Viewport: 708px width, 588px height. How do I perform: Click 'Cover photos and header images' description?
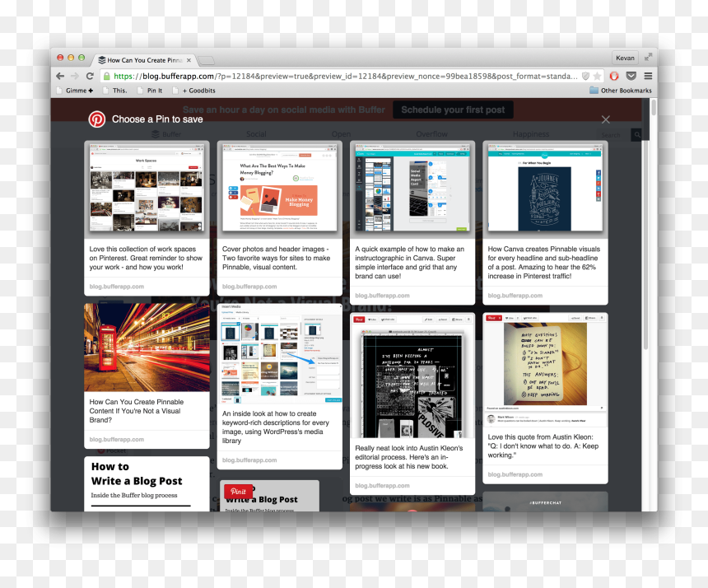276,258
